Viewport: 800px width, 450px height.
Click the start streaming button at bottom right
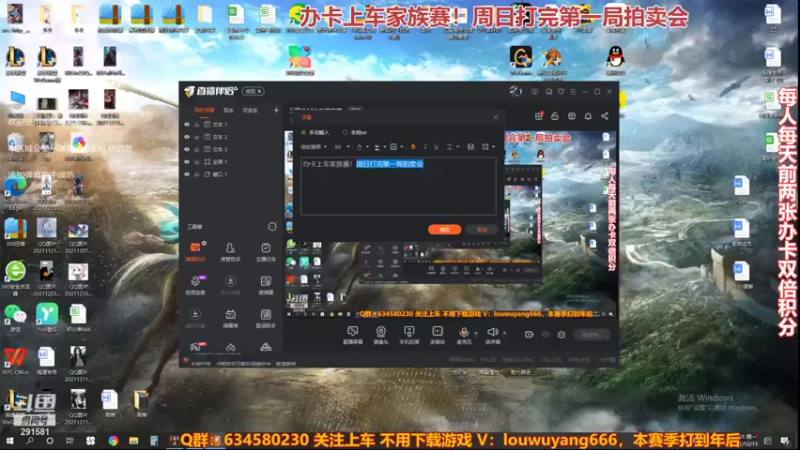(x=592, y=335)
